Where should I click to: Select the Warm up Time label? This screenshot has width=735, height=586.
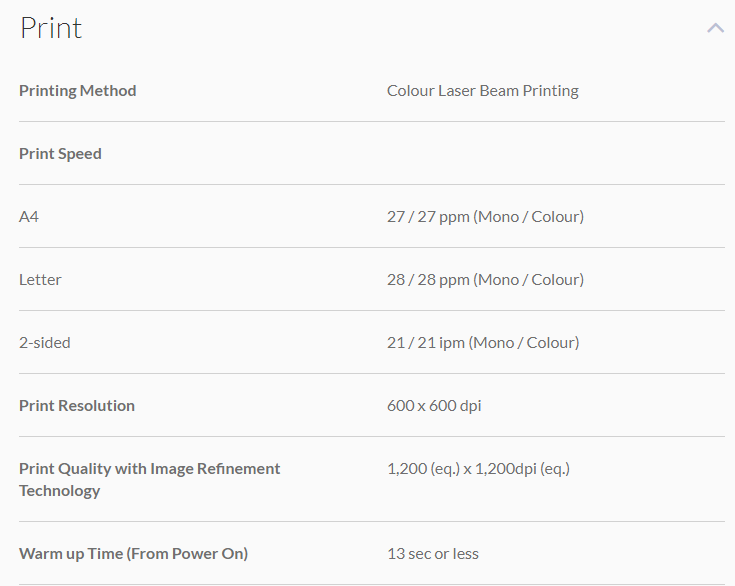point(133,554)
